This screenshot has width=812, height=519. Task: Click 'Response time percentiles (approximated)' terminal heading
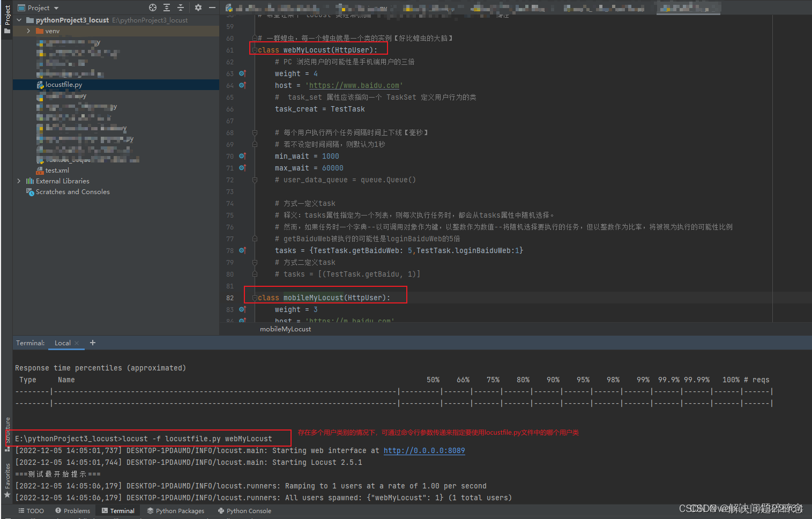tap(100, 368)
